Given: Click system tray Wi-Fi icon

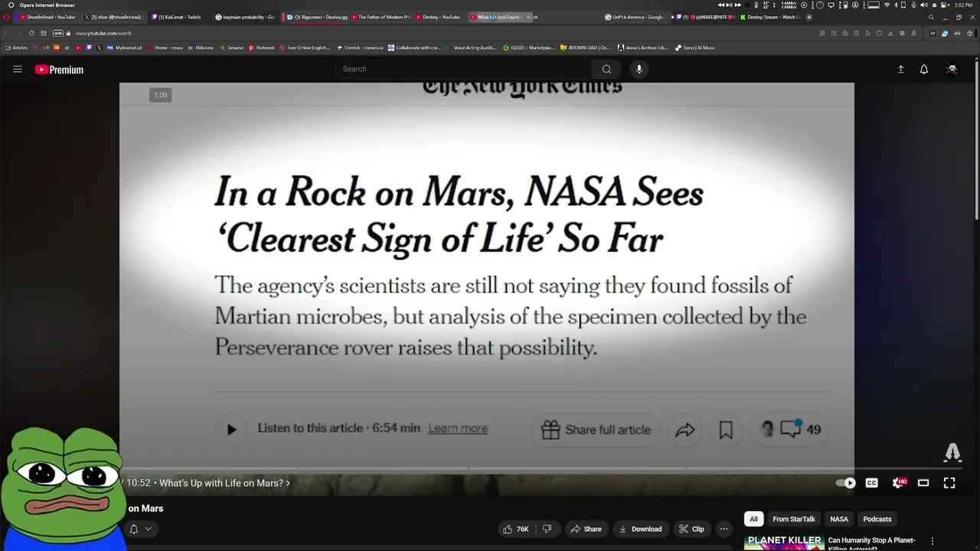Looking at the screenshot, I should click(887, 5).
